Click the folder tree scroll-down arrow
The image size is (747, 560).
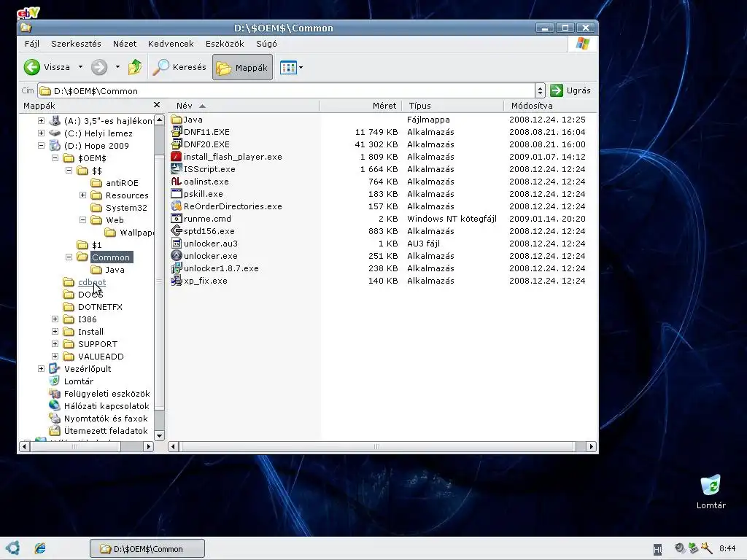(160, 435)
